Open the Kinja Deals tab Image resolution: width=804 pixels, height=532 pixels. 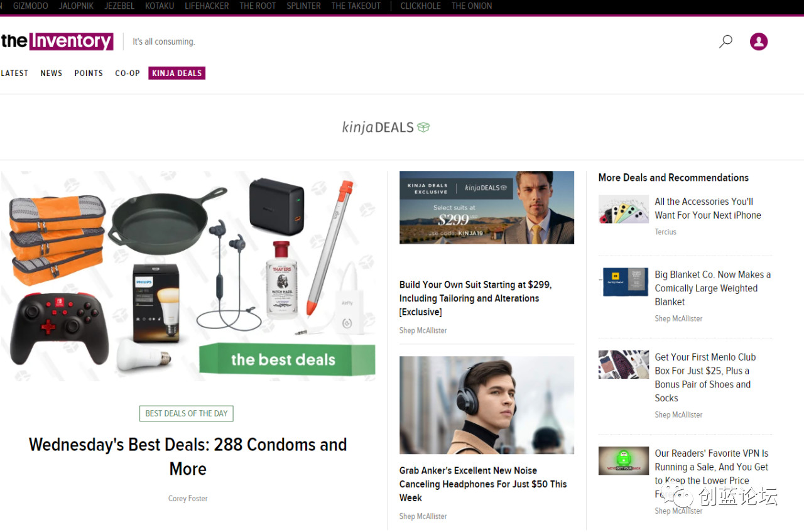coord(177,73)
